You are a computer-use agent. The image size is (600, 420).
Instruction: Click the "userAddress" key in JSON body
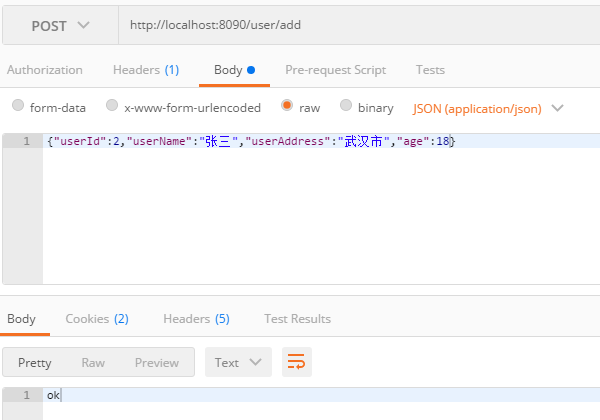(287, 141)
